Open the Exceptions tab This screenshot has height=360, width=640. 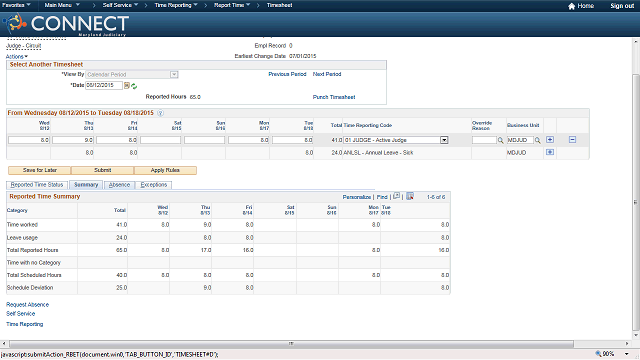click(153, 185)
